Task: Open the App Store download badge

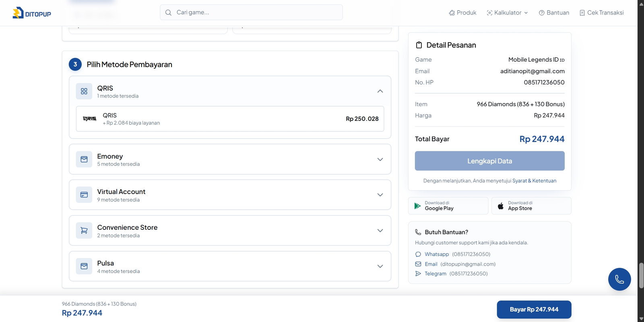Action: click(531, 206)
